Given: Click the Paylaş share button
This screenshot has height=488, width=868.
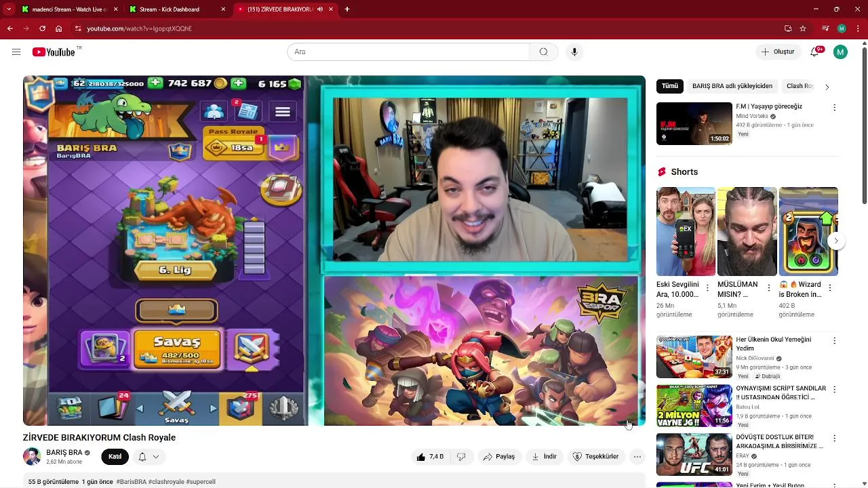Looking at the screenshot, I should pyautogui.click(x=499, y=457).
